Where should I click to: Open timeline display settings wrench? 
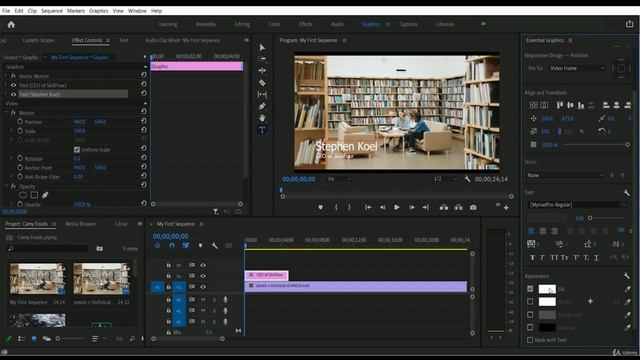point(214,245)
